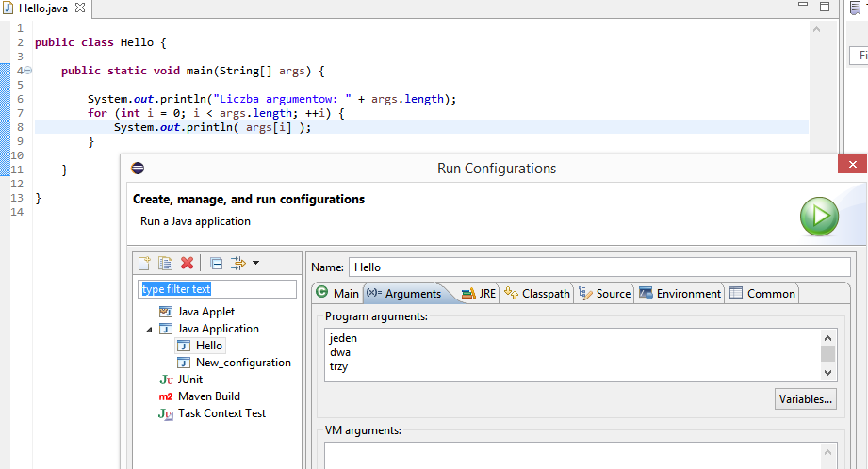Create a new launch configuration
The image size is (868, 469).
coord(144,264)
